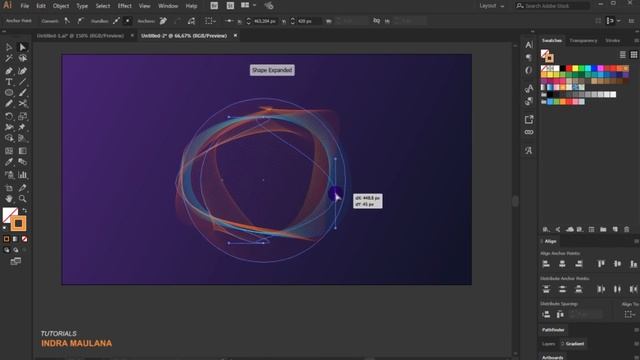Increment the X coordinate stepper
640x360 pixels.
249,19
